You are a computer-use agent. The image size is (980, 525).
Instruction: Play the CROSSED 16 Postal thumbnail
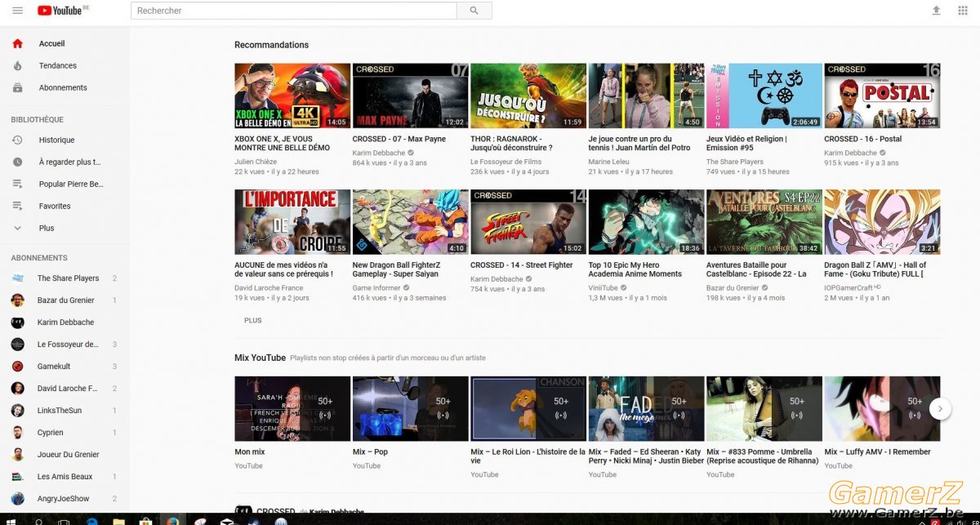[x=883, y=96]
